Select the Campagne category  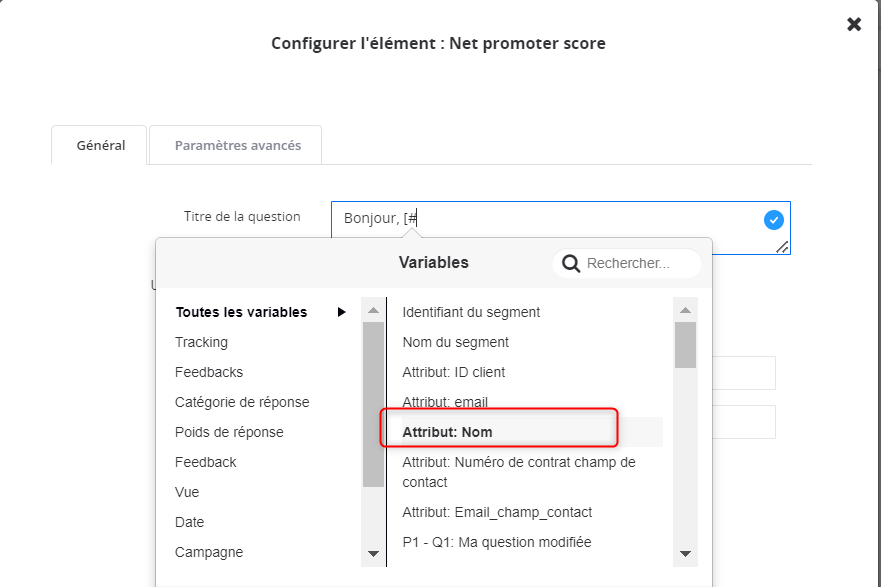(209, 552)
